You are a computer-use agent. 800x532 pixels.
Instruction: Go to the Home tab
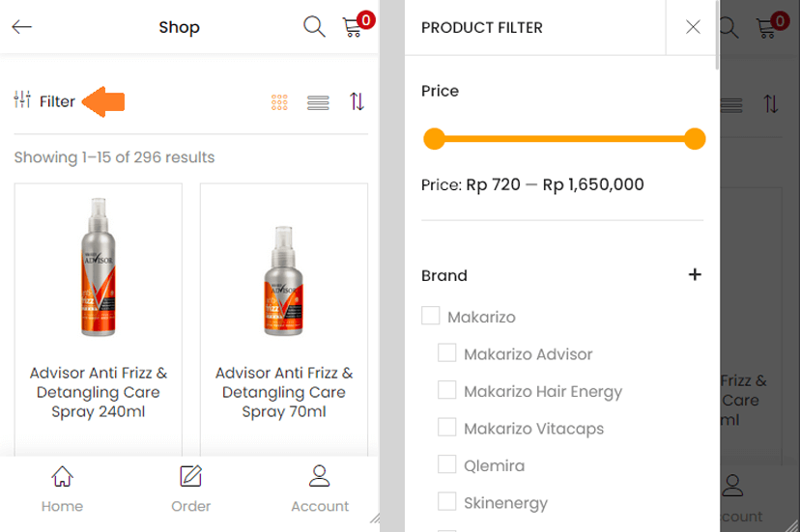pos(62,490)
